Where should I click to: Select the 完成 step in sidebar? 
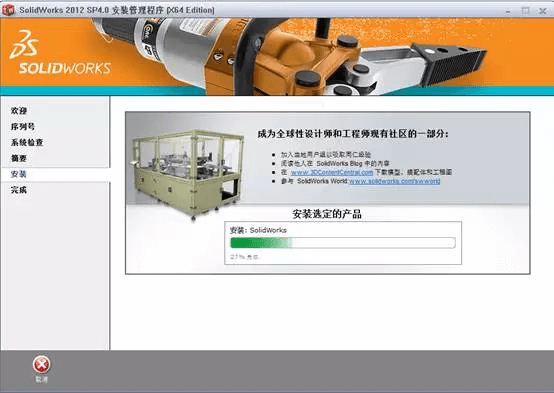point(19,190)
